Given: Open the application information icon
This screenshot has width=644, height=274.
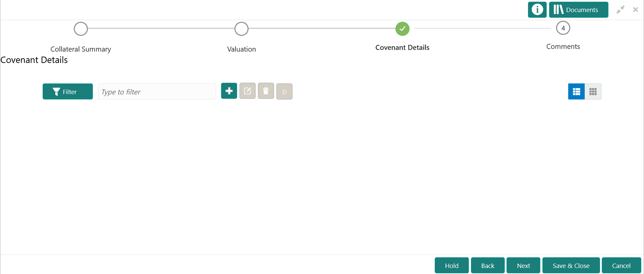Looking at the screenshot, I should [537, 10].
